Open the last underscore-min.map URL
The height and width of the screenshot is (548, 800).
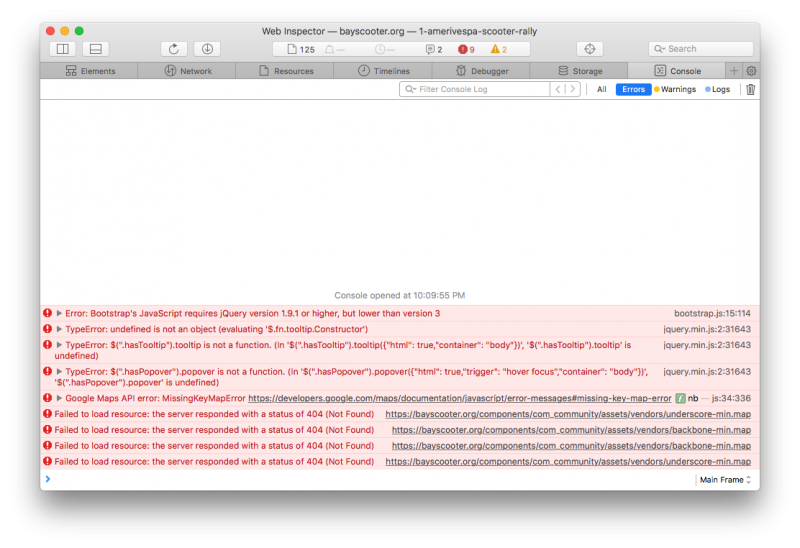(568, 461)
